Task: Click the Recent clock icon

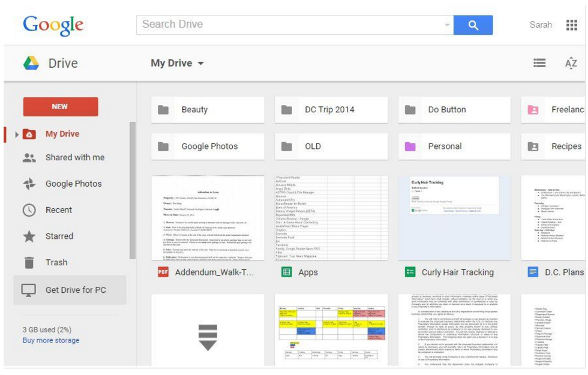Action: (29, 210)
